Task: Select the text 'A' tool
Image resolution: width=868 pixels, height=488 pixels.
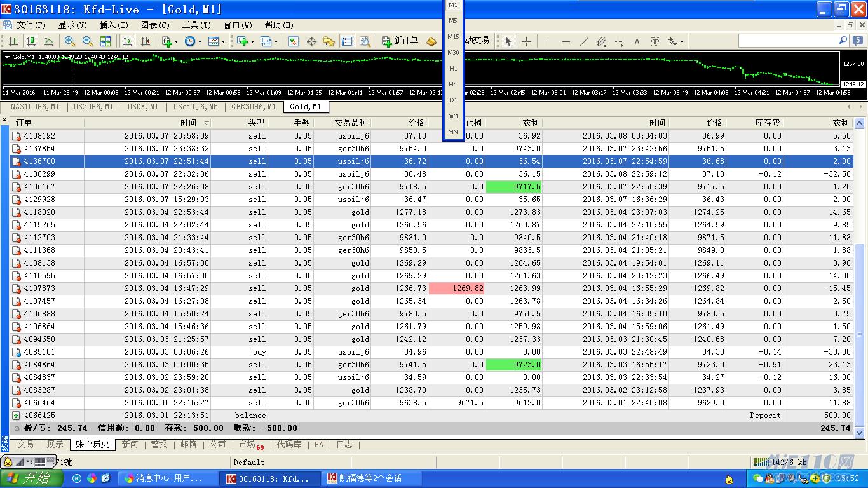Action: click(637, 41)
